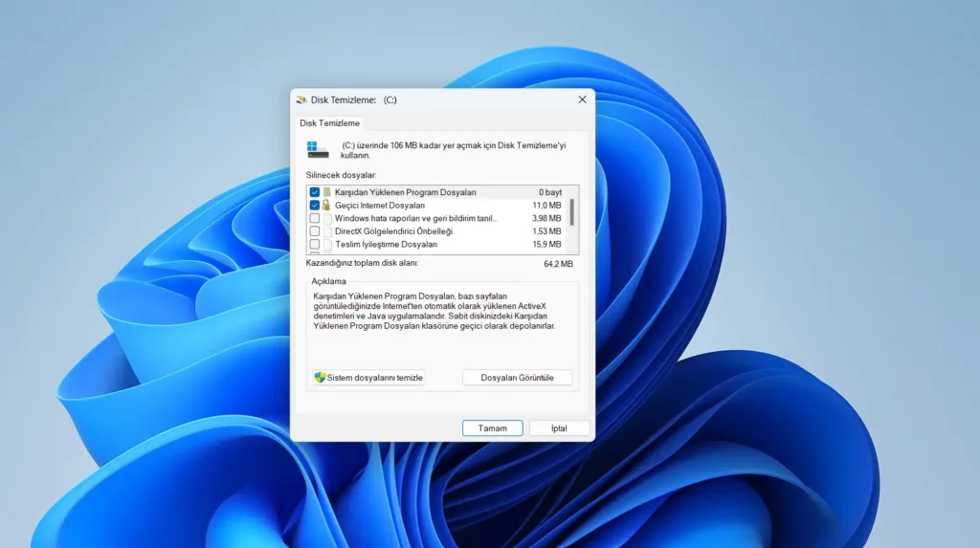The height and width of the screenshot is (548, 980).
Task: Click the C drive icon next to description
Action: click(318, 150)
